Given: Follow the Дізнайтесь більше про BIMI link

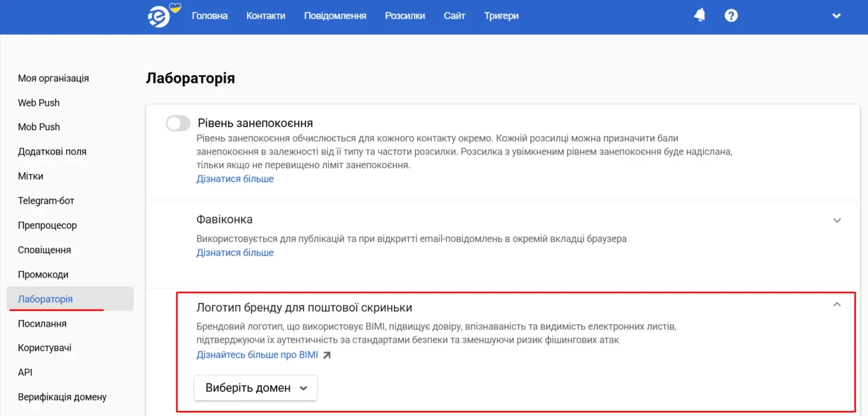Looking at the screenshot, I should [x=257, y=355].
